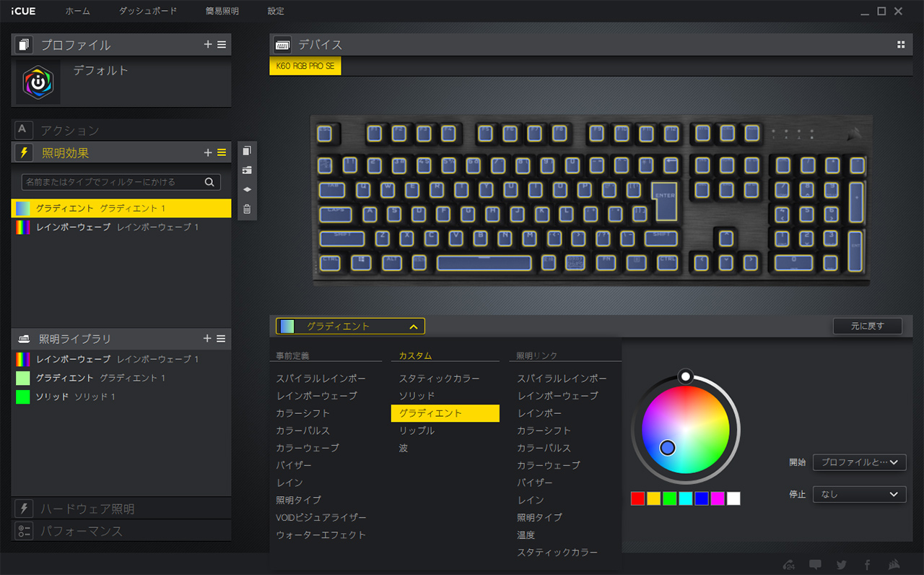
Task: Click the 元に戻す button
Action: [x=867, y=327]
